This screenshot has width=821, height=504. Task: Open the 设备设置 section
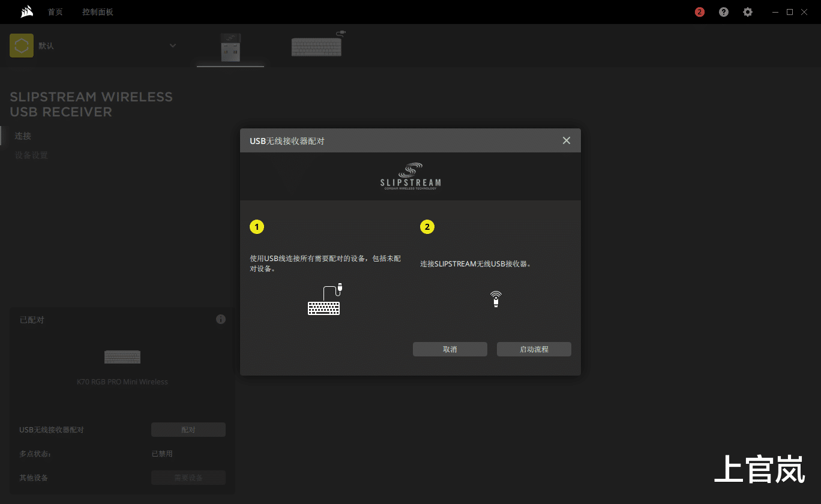[x=31, y=155]
